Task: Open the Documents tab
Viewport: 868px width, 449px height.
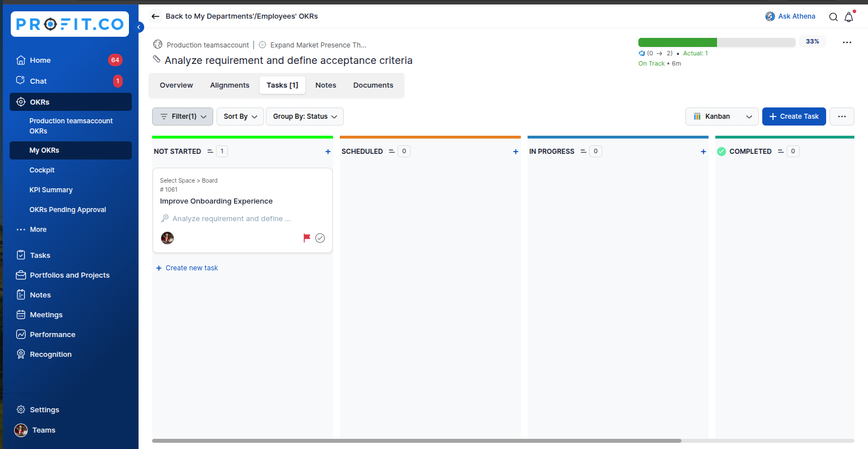Action: click(x=373, y=85)
